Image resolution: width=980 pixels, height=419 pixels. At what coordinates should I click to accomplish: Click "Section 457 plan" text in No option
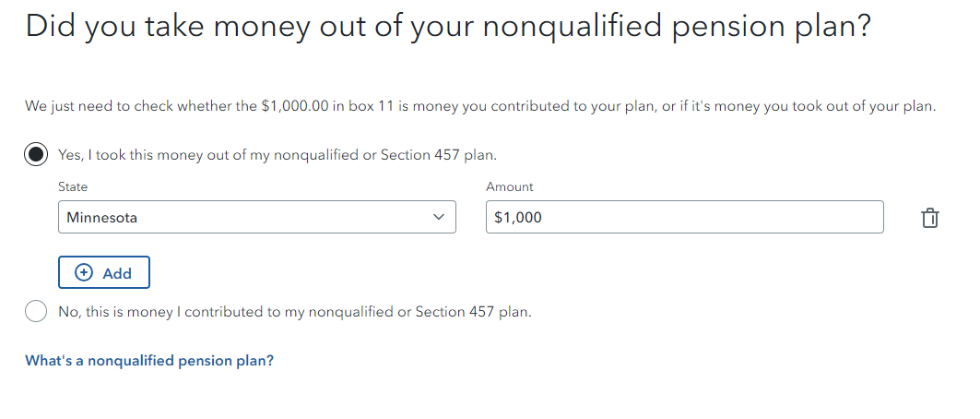tap(474, 311)
